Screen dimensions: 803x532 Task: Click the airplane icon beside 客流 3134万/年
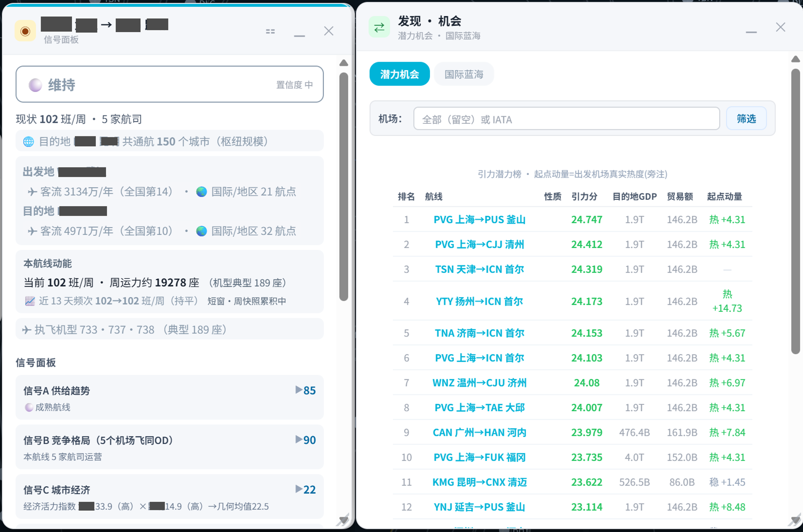(32, 192)
